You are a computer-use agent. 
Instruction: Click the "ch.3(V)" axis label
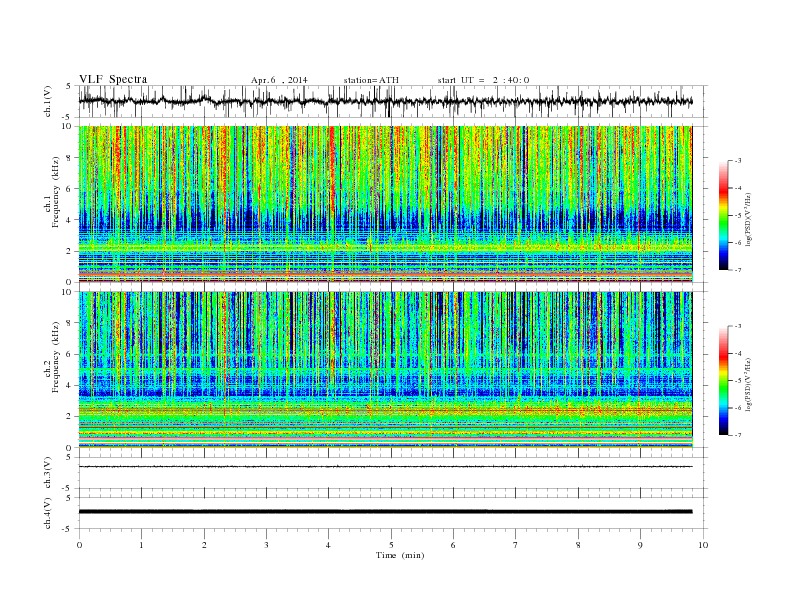click(48, 473)
